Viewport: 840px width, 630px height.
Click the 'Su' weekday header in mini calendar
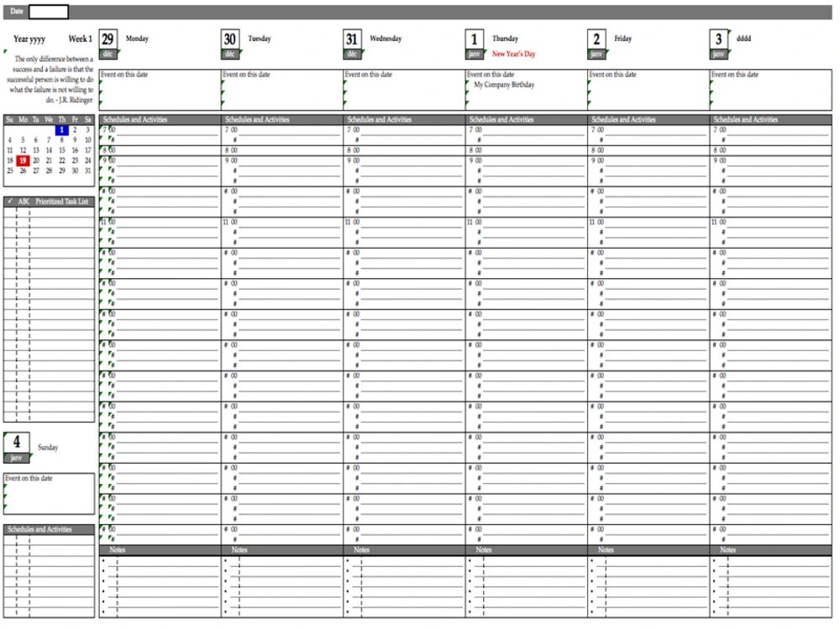9,120
